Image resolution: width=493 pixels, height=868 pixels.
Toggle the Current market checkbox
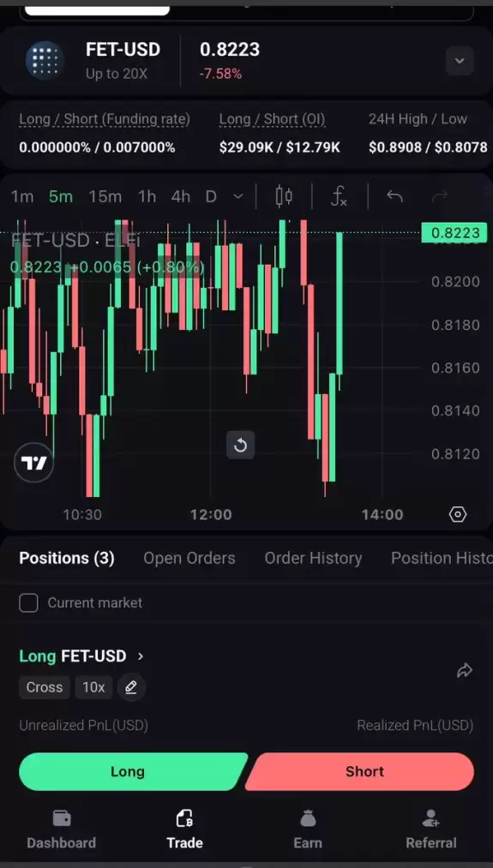29,603
